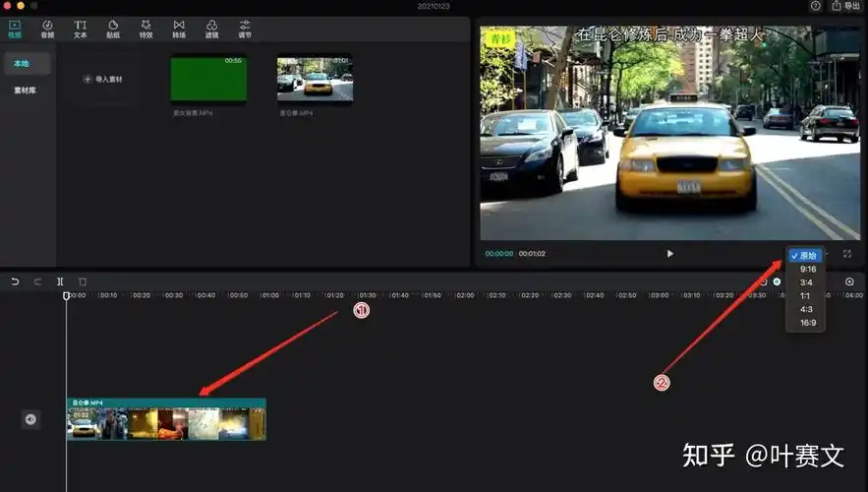Click the 导出 export button
Viewport: 868px width, 492px height.
845,6
